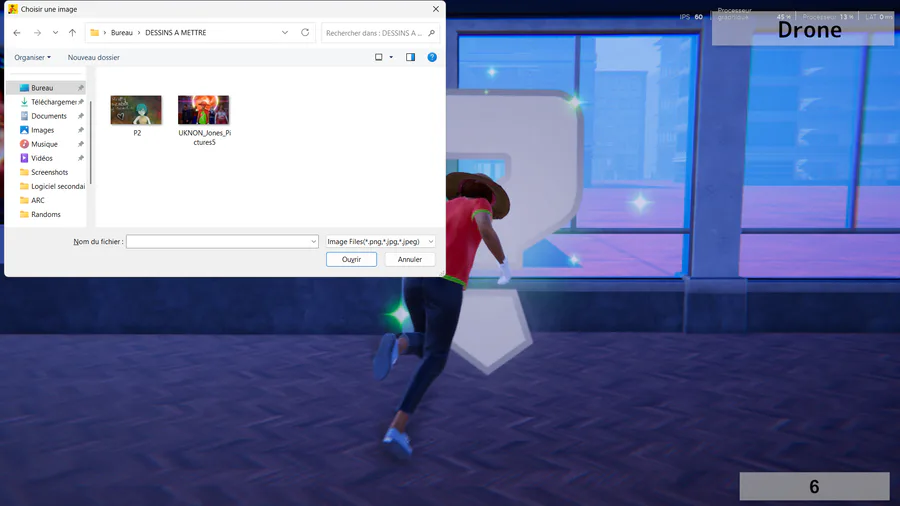This screenshot has width=900, height=506.
Task: Click the Ouvrir button
Action: pyautogui.click(x=351, y=259)
